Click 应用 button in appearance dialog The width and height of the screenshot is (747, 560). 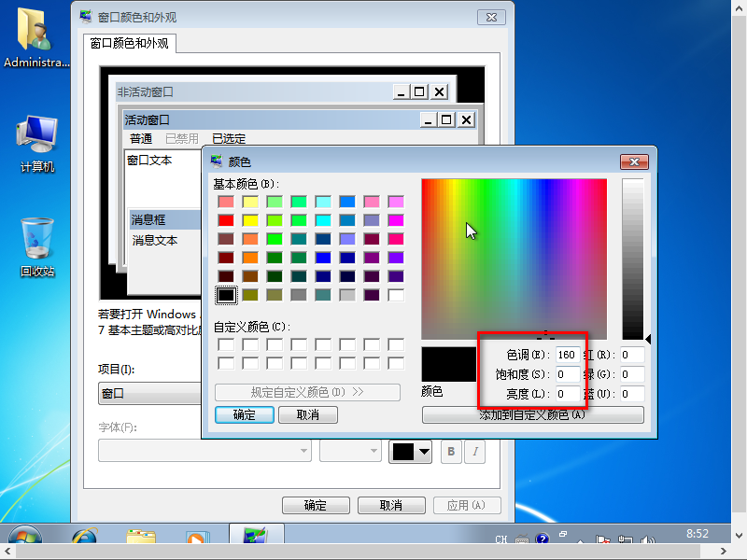[x=467, y=505]
